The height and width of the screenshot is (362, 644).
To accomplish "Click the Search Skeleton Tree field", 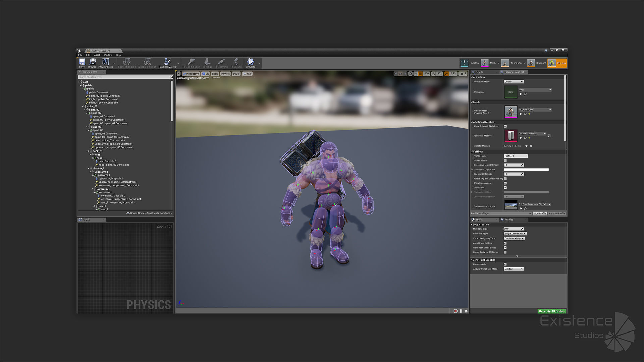I will pyautogui.click(x=124, y=77).
